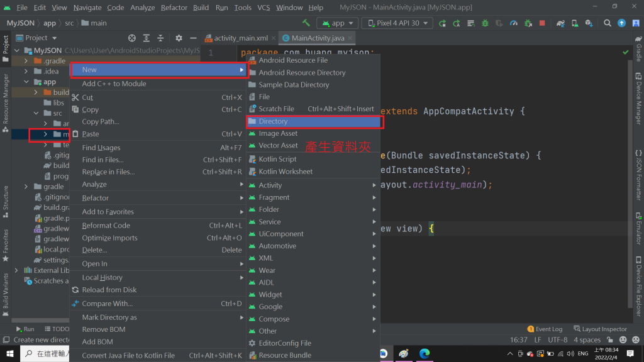Click Add C++ to Module

[x=158, y=84]
